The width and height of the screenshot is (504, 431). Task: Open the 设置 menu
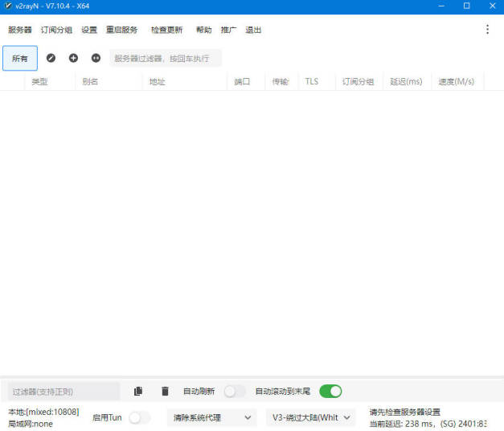point(89,30)
